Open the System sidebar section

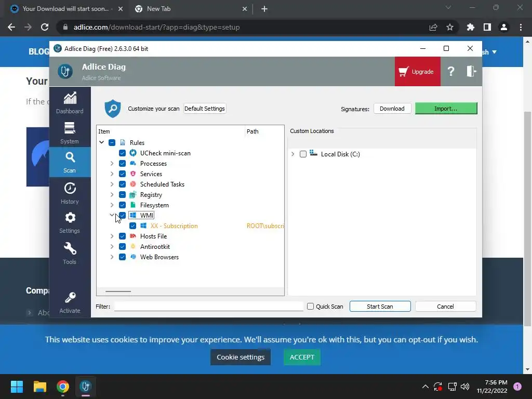(x=70, y=133)
